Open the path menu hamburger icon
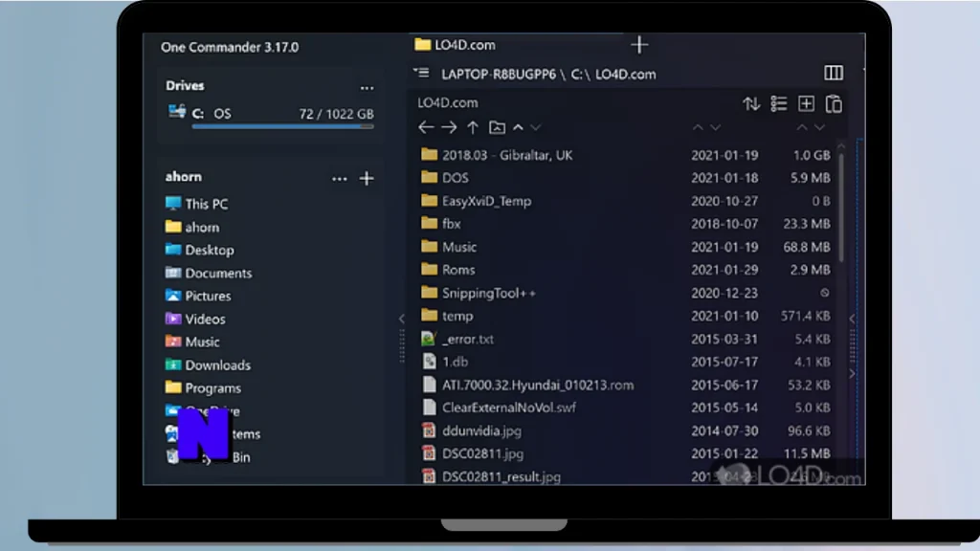 click(421, 73)
